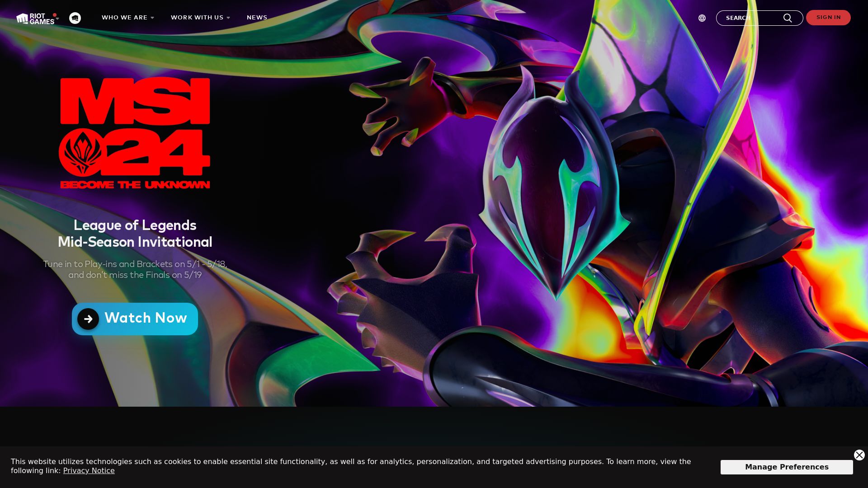Viewport: 868px width, 488px height.
Task: Click the MSI 24 event logo
Action: pos(135,133)
